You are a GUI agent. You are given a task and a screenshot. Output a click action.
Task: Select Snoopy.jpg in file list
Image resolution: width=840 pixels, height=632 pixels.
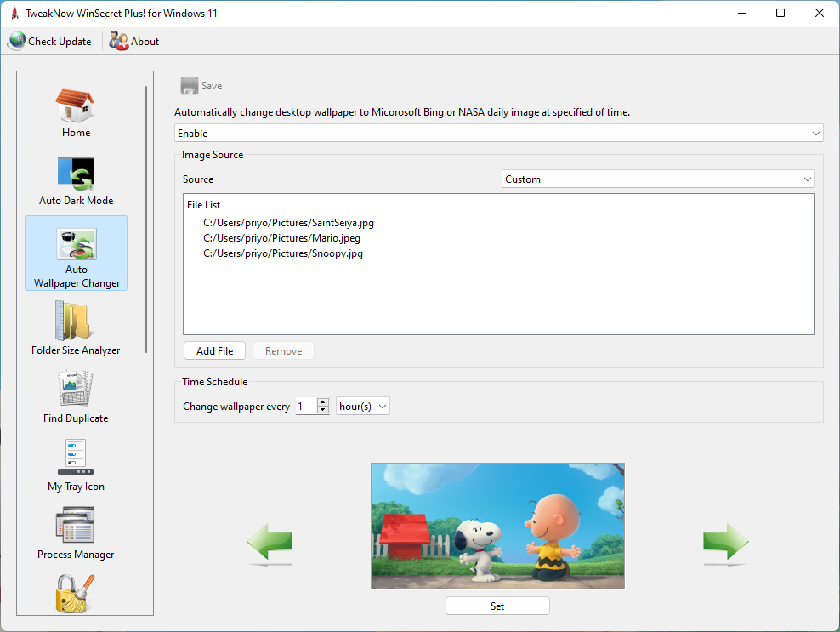click(283, 253)
